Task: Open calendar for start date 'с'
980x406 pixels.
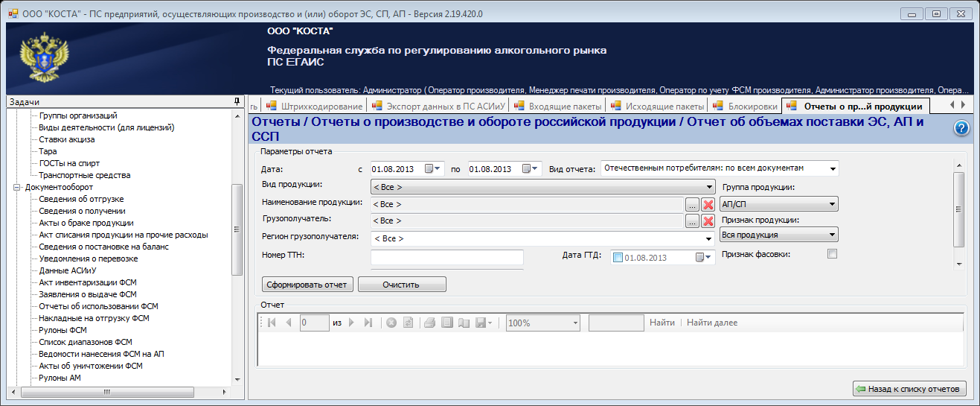Action: coord(433,168)
